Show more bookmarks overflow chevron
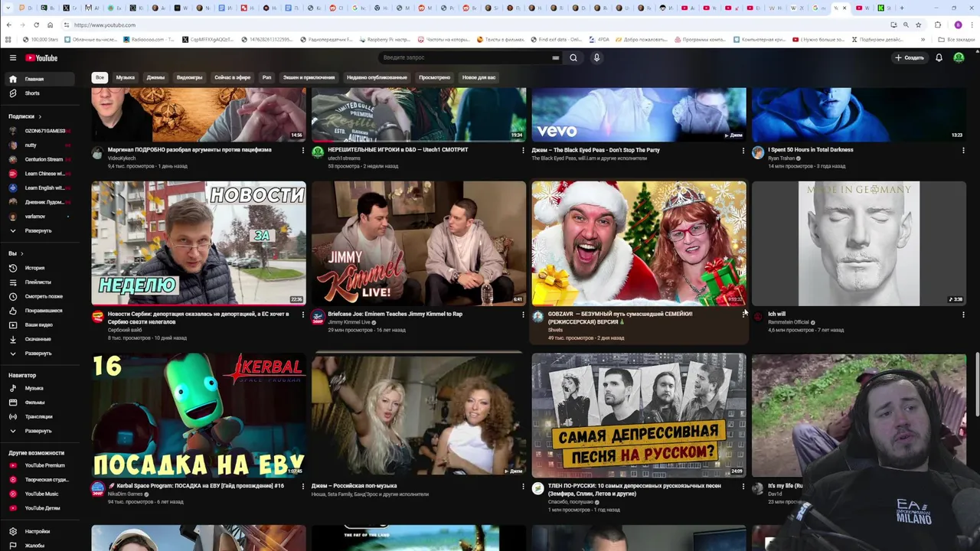 923,39
